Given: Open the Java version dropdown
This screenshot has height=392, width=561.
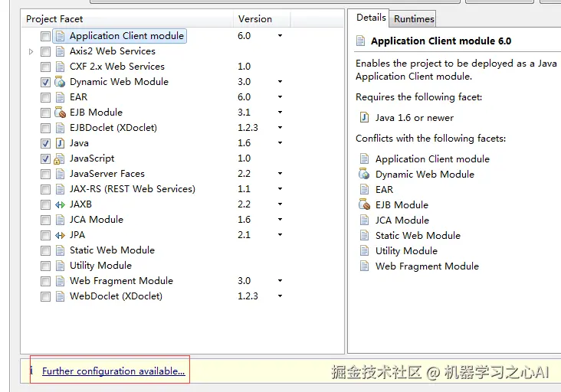Looking at the screenshot, I should [280, 143].
